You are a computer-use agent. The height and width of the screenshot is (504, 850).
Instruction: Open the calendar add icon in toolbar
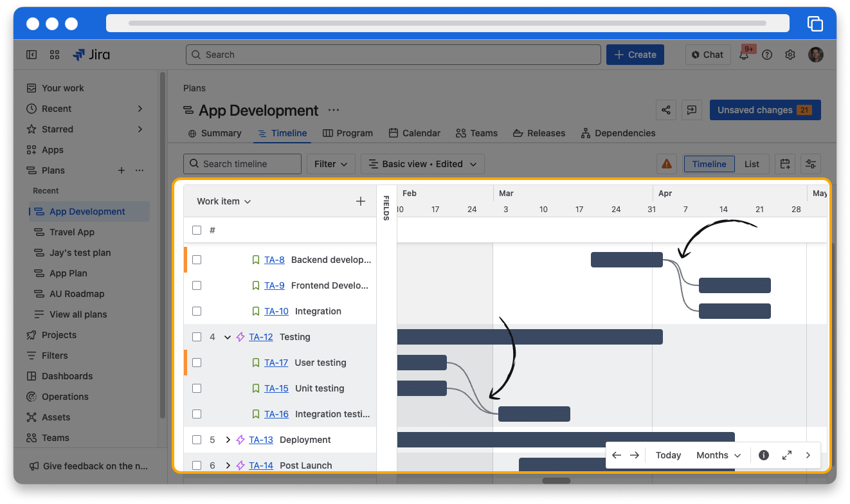785,164
